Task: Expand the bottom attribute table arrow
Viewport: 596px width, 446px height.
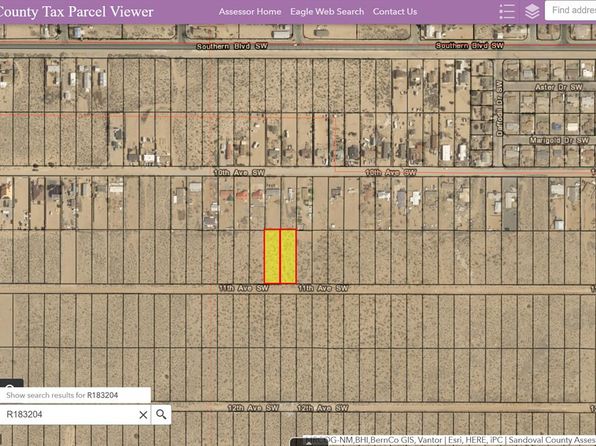Action: 309,443
